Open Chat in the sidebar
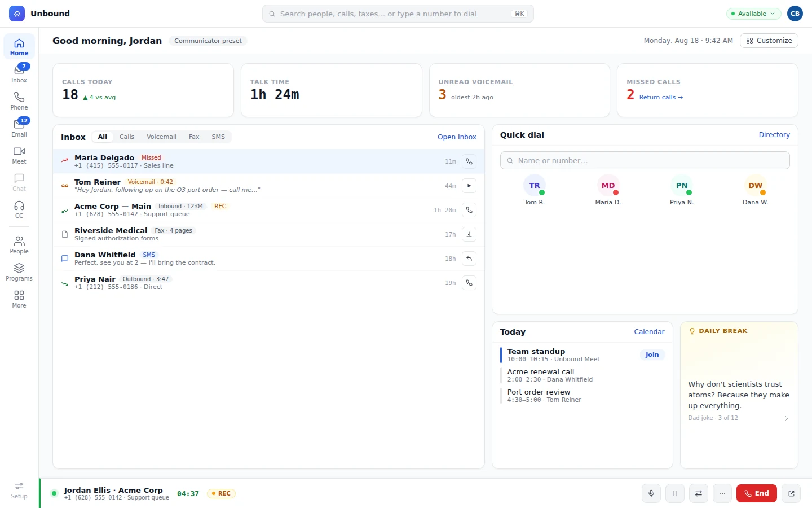Screen dimensions: 812x508 click(19, 182)
